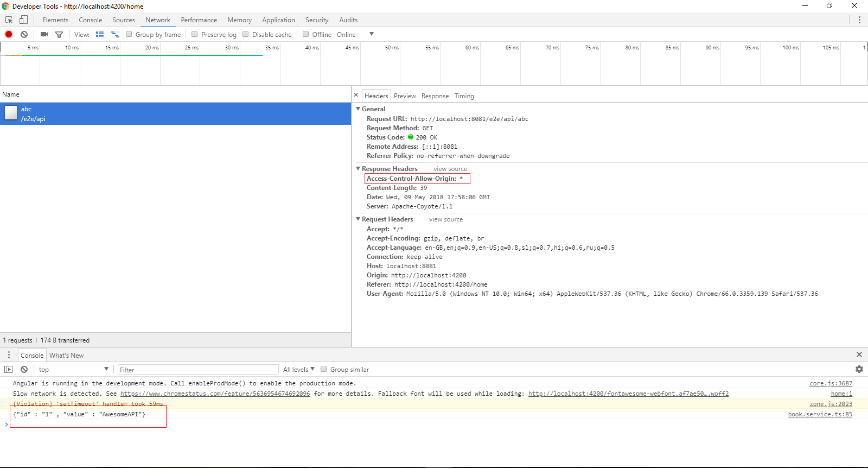This screenshot has height=469, width=868.
Task: Select the Console drawer tab
Action: click(x=32, y=356)
